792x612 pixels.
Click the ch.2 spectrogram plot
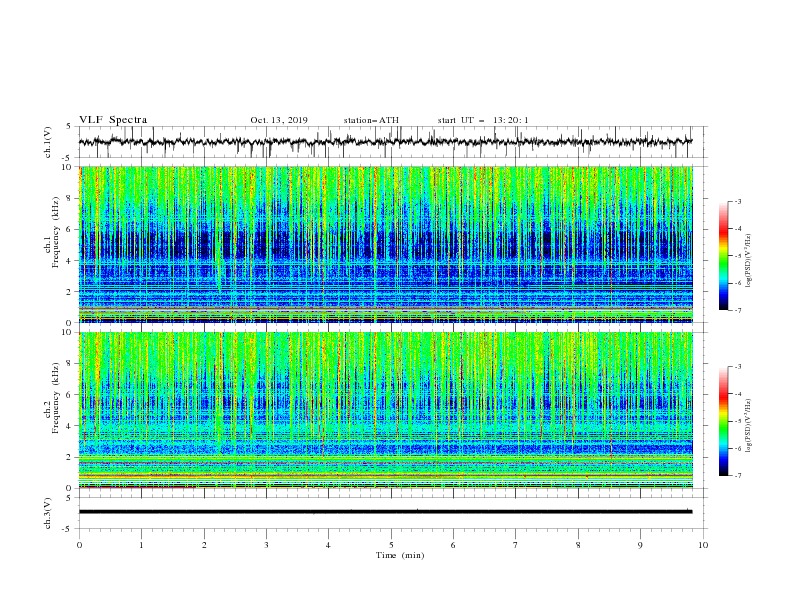coord(386,410)
